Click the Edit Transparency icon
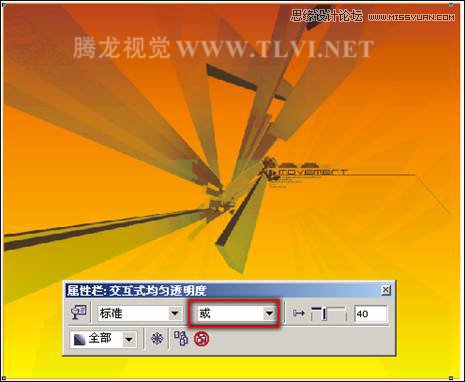This screenshot has width=465, height=382. coord(79,313)
